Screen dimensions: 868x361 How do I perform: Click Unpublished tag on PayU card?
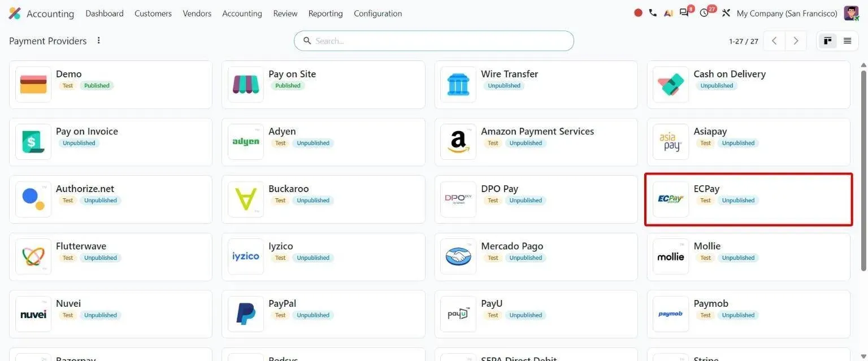click(x=526, y=315)
